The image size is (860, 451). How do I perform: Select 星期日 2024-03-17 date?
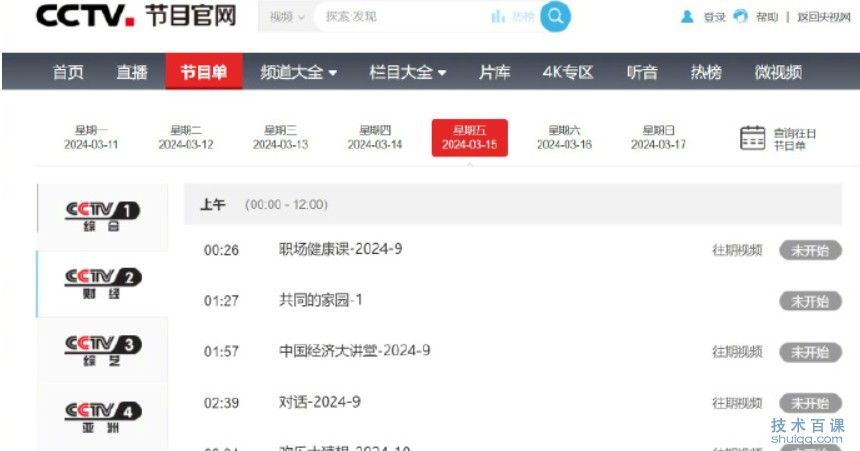658,138
